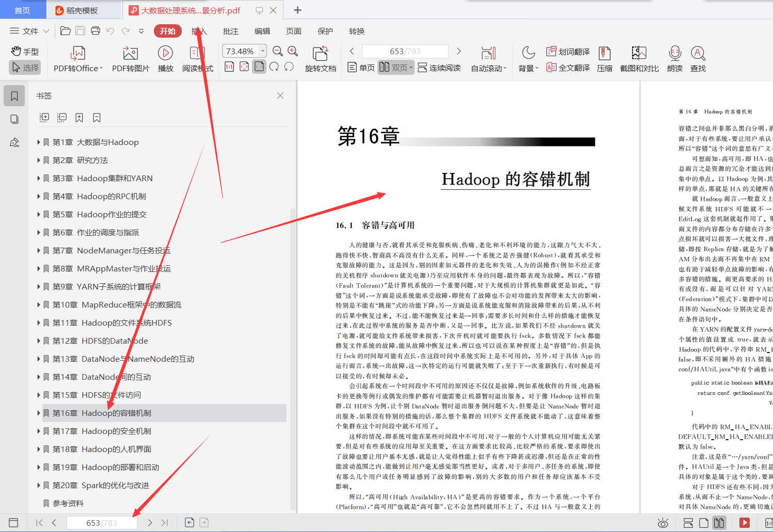Toggle continuous view in status bar

[x=688, y=523]
